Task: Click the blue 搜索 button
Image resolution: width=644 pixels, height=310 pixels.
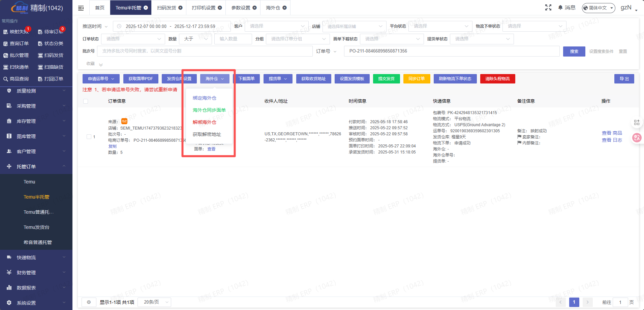Action: (574, 51)
